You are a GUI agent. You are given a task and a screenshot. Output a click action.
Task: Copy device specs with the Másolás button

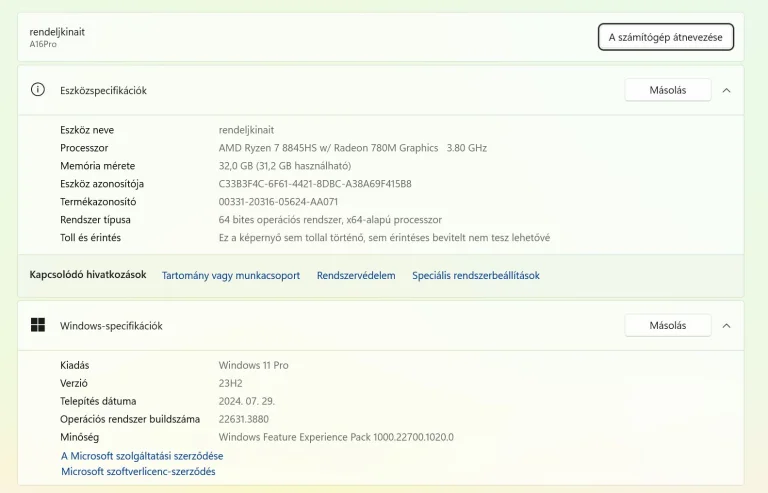click(x=668, y=90)
